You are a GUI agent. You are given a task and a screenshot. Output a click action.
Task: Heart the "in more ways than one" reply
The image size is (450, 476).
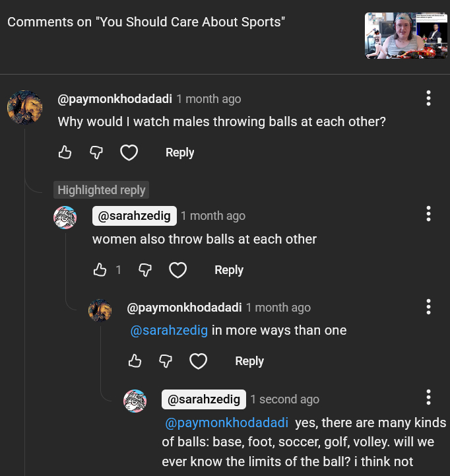[x=198, y=361]
